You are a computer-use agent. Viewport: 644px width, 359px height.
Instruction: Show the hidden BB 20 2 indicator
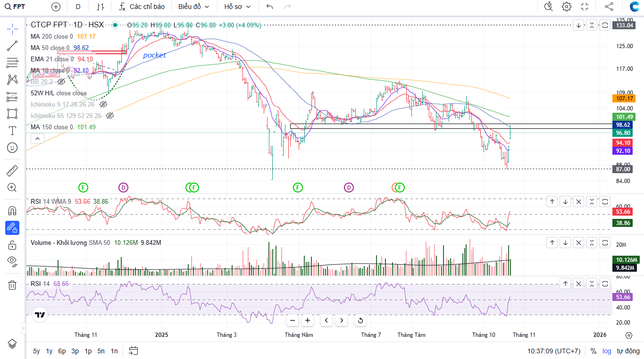click(x=61, y=82)
